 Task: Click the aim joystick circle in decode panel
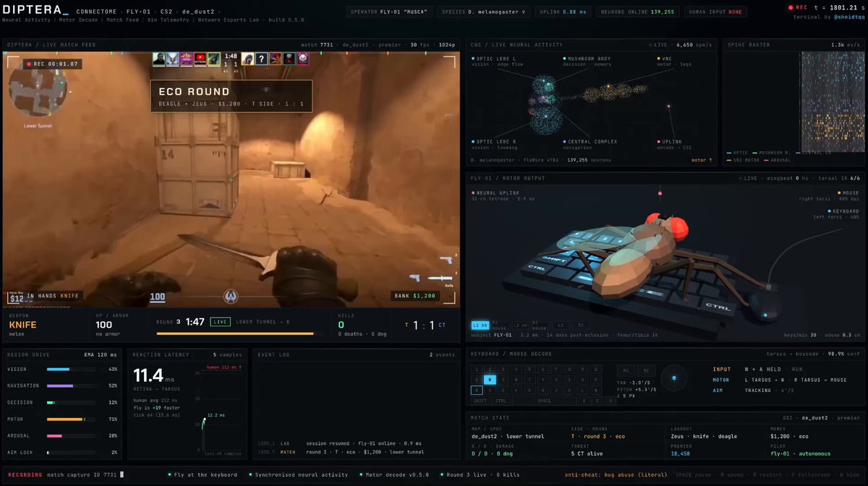674,378
